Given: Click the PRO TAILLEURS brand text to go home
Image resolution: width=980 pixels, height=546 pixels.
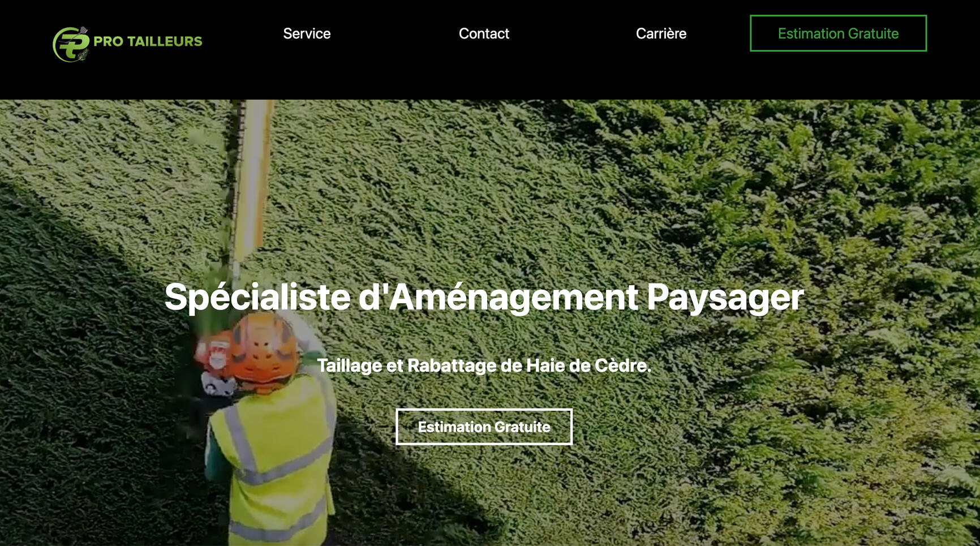Looking at the screenshot, I should (x=148, y=40).
